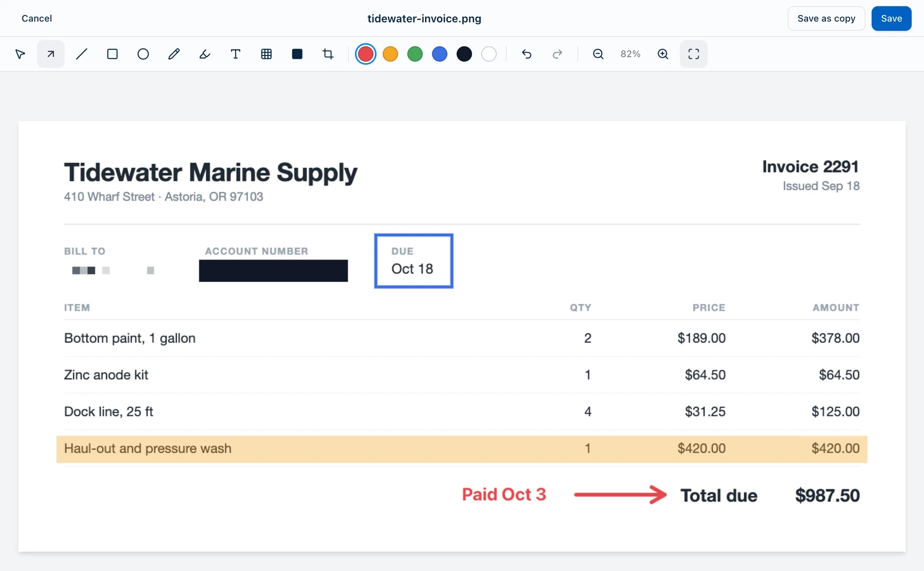Click the ITEM column header
The image size is (924, 571).
click(77, 307)
